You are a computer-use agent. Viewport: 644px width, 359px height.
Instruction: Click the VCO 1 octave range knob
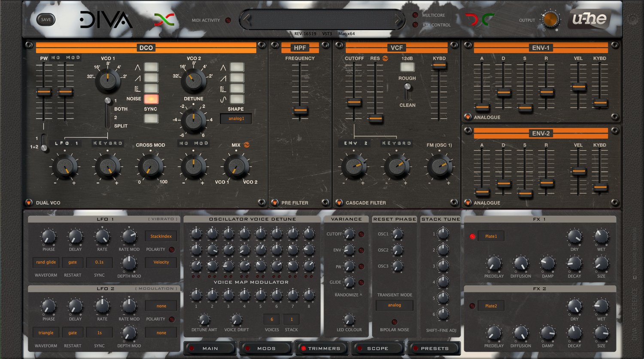click(108, 80)
